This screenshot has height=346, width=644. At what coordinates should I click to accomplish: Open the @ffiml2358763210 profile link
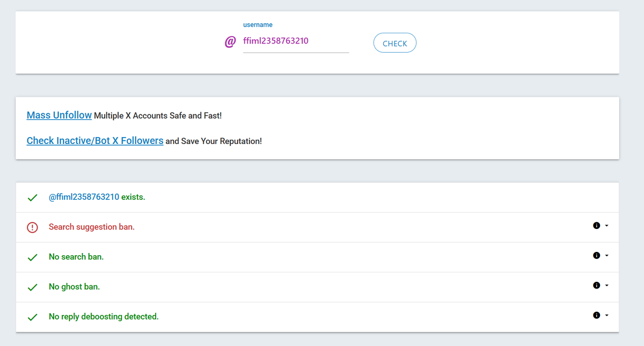tap(84, 197)
